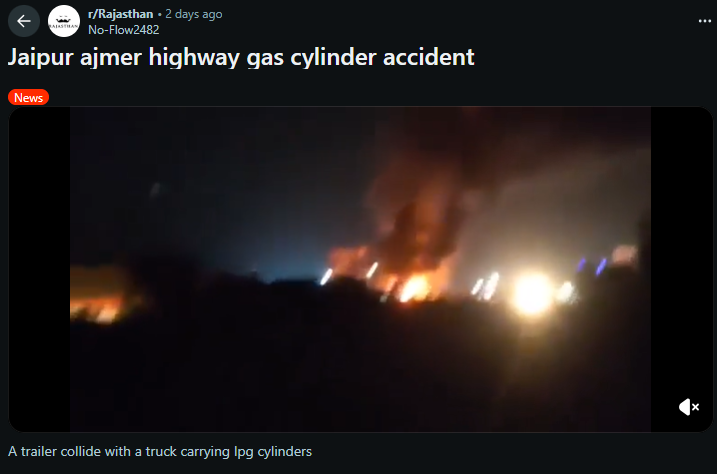
Task: Click the '2 days ago' timestamp
Action: tap(194, 14)
